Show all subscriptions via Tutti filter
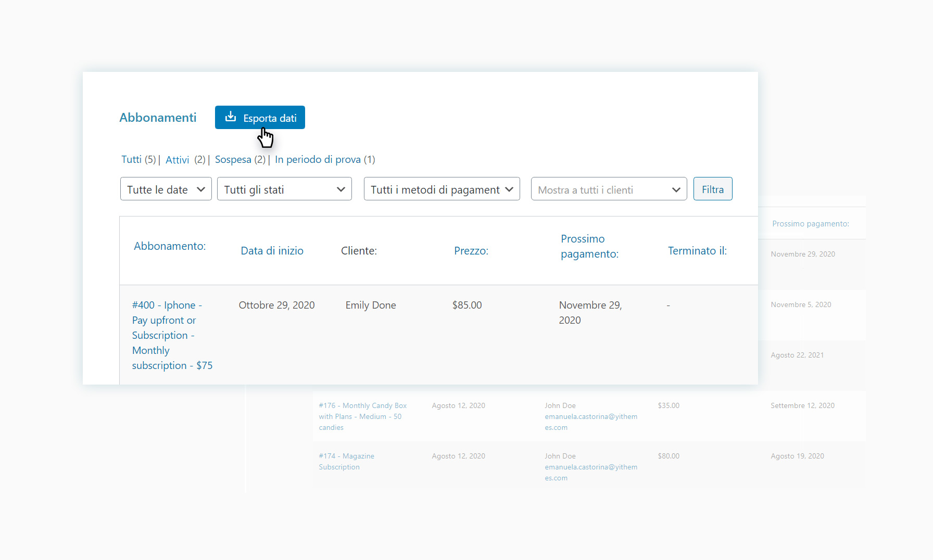This screenshot has width=933, height=560. pyautogui.click(x=131, y=160)
